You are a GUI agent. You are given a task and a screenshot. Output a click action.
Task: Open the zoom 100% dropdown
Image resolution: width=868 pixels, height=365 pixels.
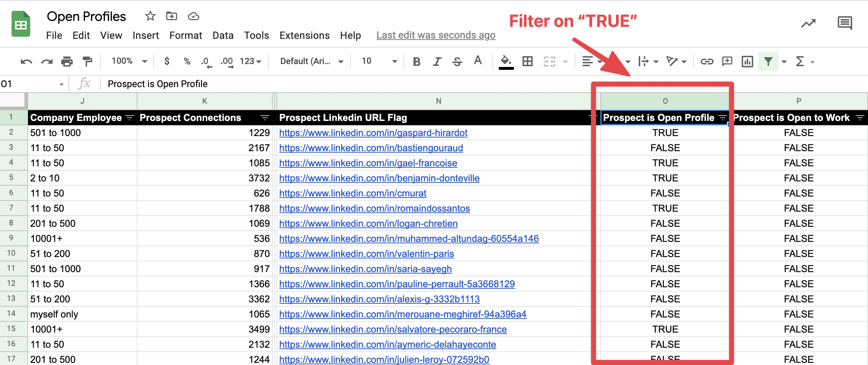[x=129, y=61]
